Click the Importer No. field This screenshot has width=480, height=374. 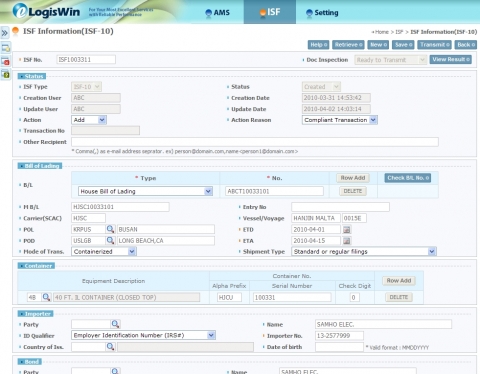point(339,336)
